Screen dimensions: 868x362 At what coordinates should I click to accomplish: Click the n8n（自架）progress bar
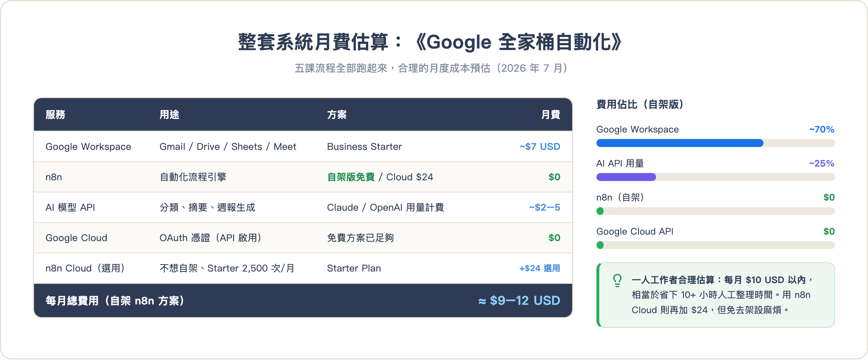(x=715, y=211)
